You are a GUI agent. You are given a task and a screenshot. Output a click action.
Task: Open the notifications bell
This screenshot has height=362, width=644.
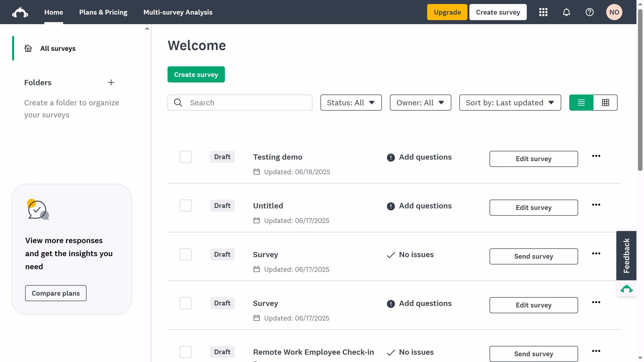pyautogui.click(x=567, y=12)
